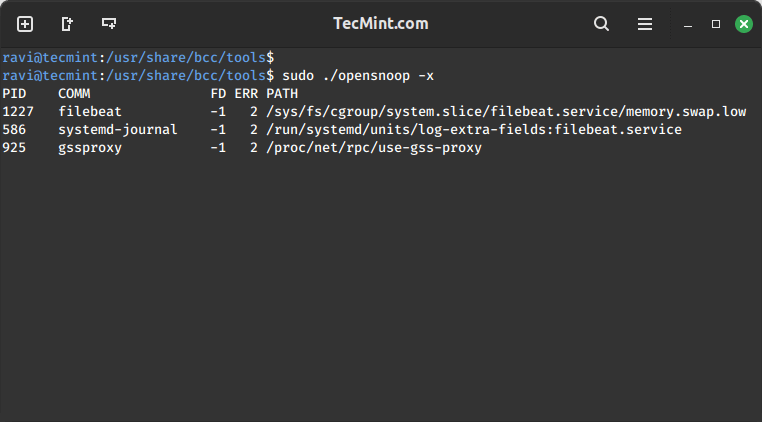Click the COMM column header
Image resolution: width=762 pixels, height=422 pixels.
pyautogui.click(x=74, y=93)
